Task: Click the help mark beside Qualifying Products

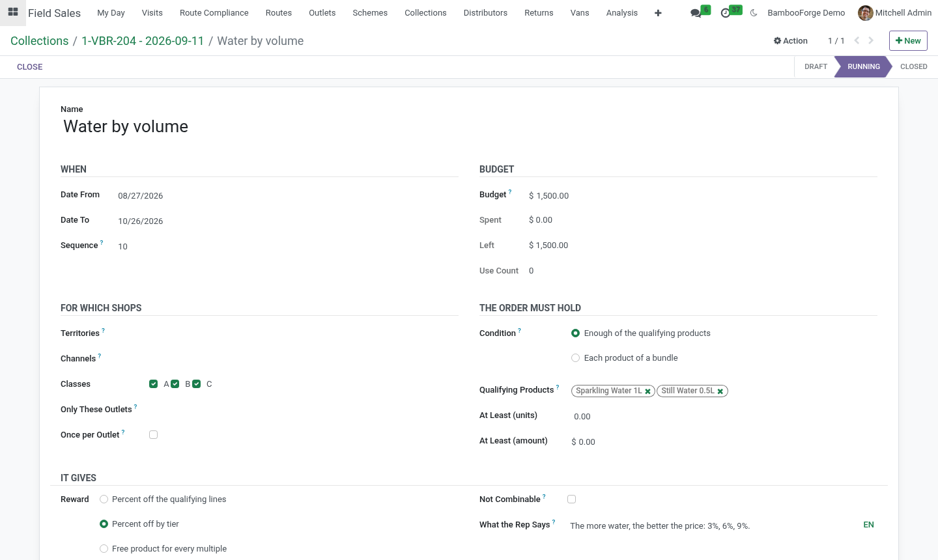Action: click(x=558, y=387)
